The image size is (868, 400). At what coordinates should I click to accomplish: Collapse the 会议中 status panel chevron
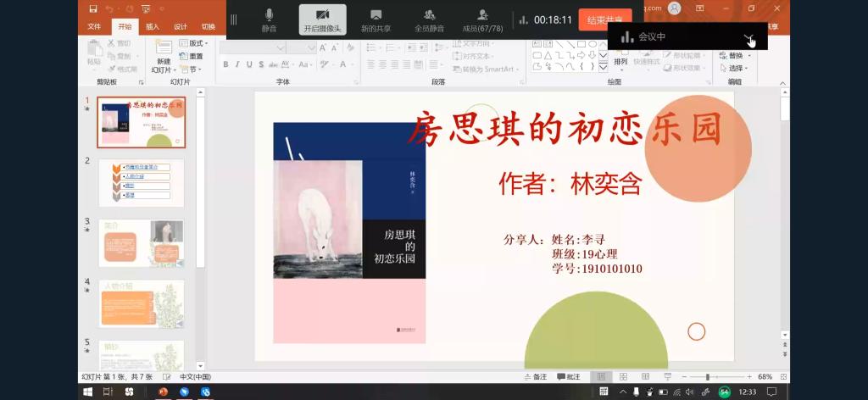(x=749, y=37)
